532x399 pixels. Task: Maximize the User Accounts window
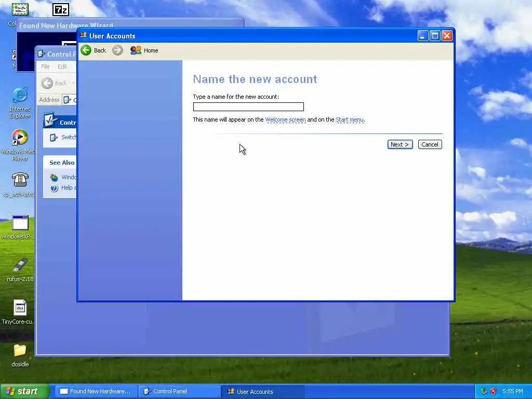(435, 36)
